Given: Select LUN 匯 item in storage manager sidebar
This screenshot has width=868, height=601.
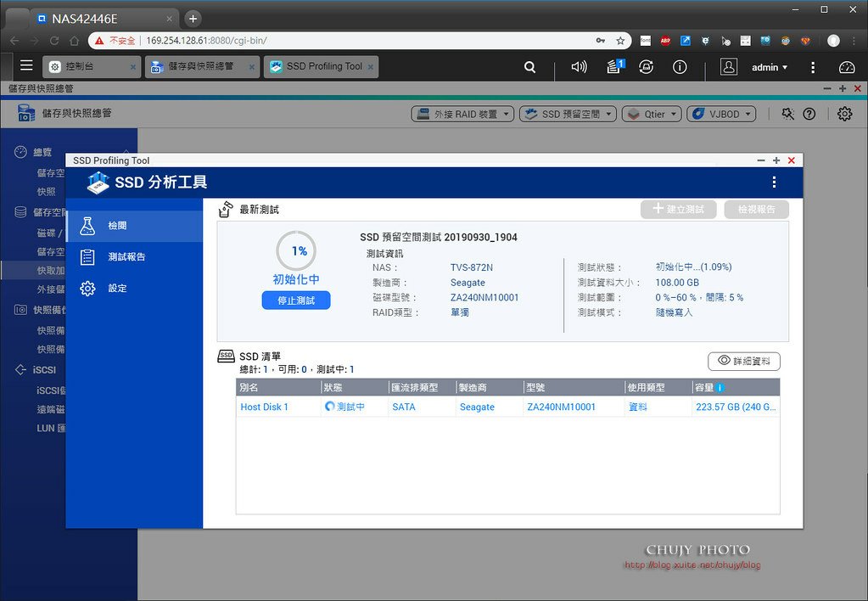Looking at the screenshot, I should [x=50, y=428].
